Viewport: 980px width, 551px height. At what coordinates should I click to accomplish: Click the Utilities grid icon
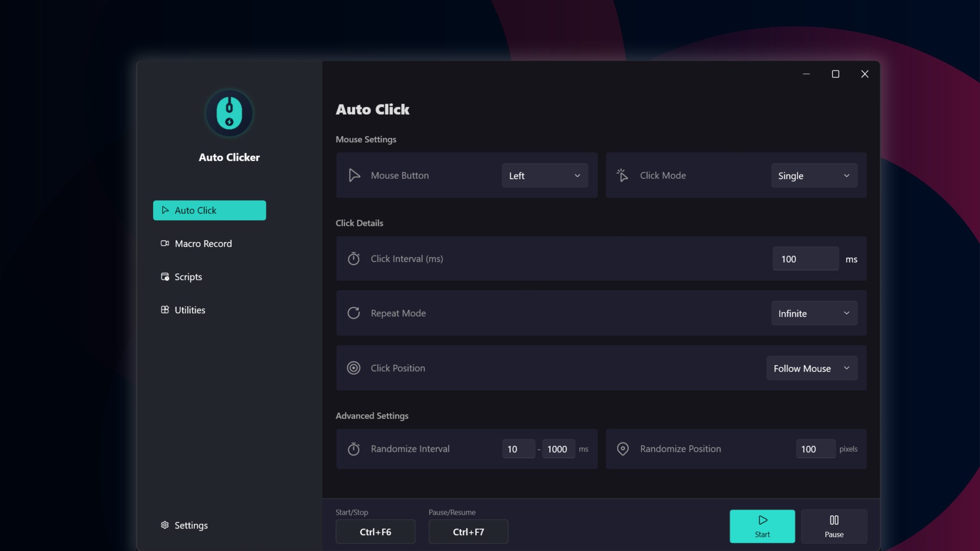coord(165,310)
